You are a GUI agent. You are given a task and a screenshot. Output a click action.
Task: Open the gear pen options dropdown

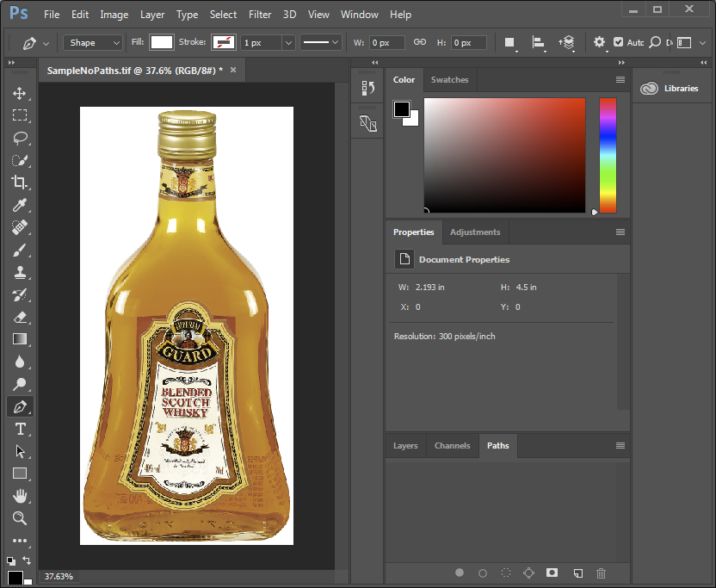point(600,43)
